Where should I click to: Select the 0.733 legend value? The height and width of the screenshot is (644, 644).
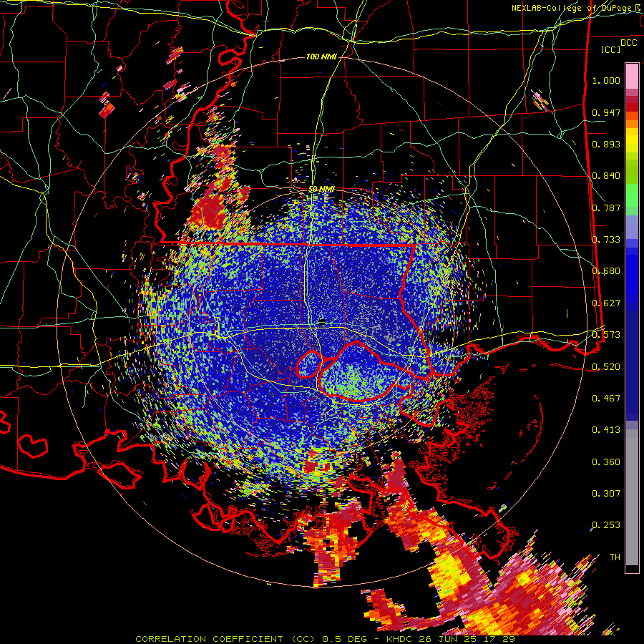[x=606, y=240]
